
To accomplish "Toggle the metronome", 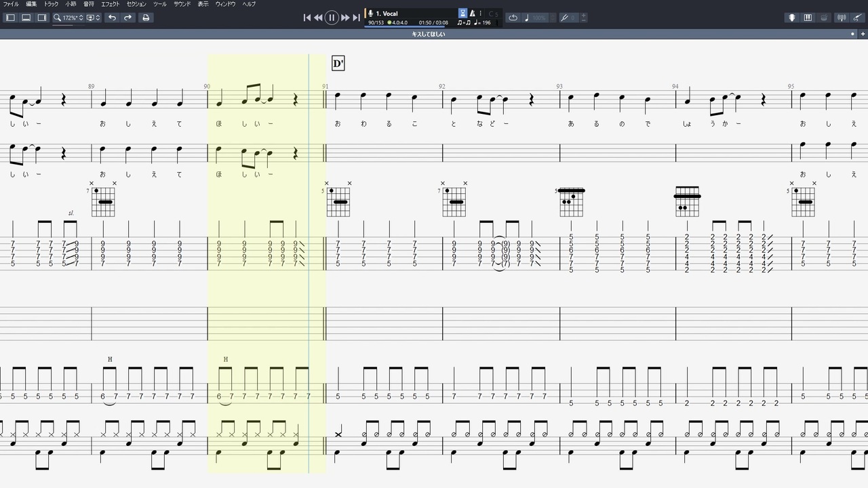I will (x=472, y=14).
